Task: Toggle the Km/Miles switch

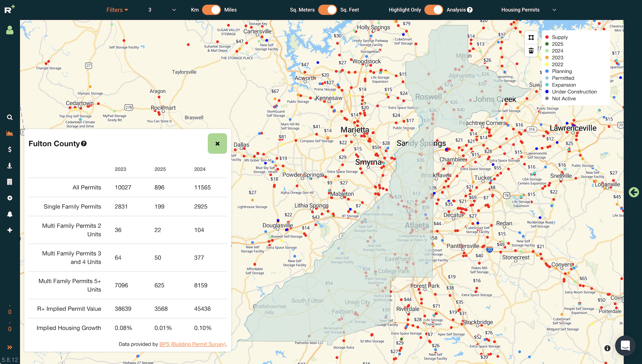Action: coord(211,10)
